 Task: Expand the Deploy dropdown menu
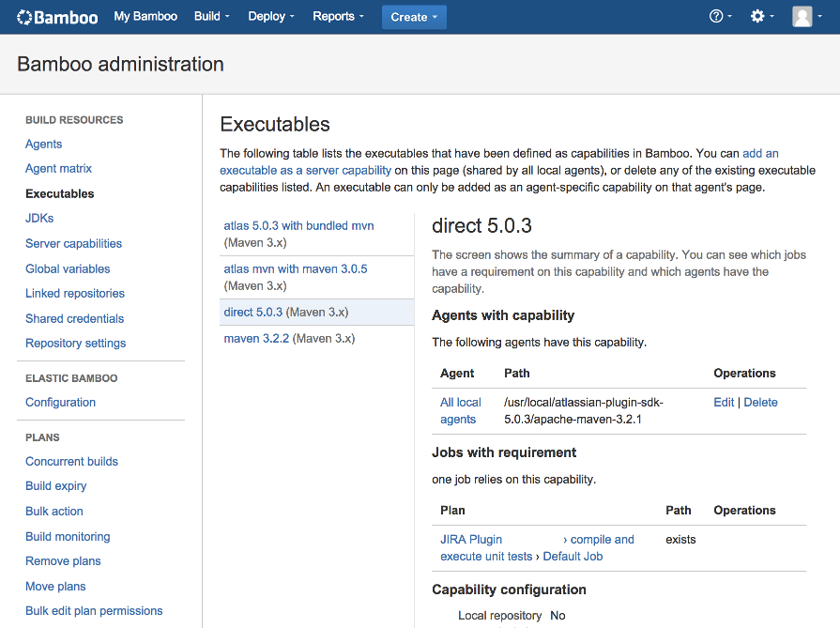271,17
